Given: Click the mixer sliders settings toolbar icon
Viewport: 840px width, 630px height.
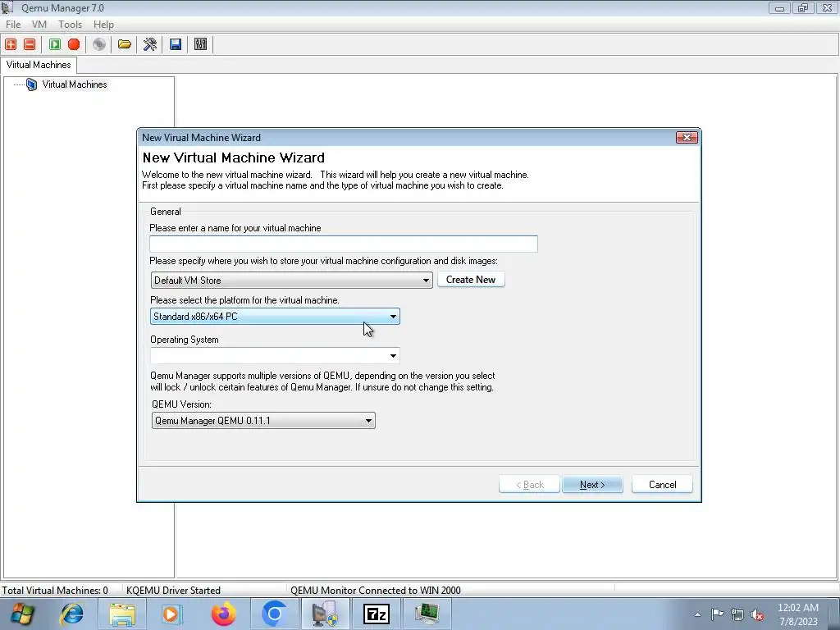Looking at the screenshot, I should pyautogui.click(x=200, y=44).
